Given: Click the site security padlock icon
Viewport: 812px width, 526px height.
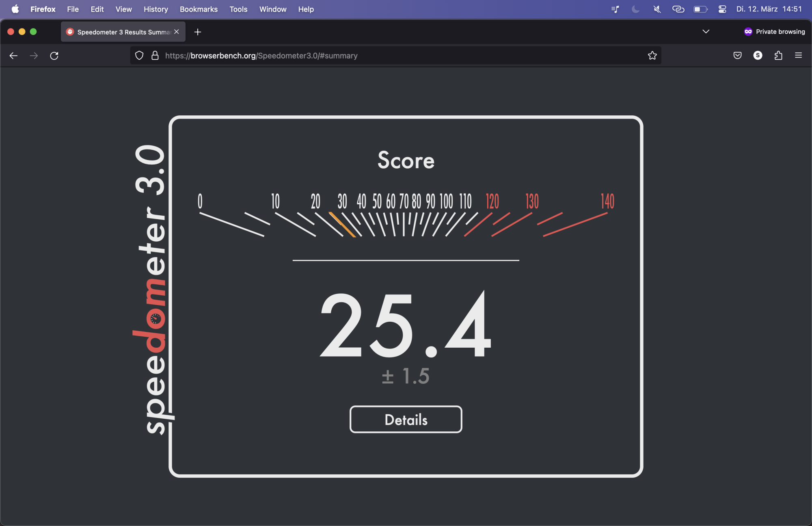Looking at the screenshot, I should [x=155, y=56].
